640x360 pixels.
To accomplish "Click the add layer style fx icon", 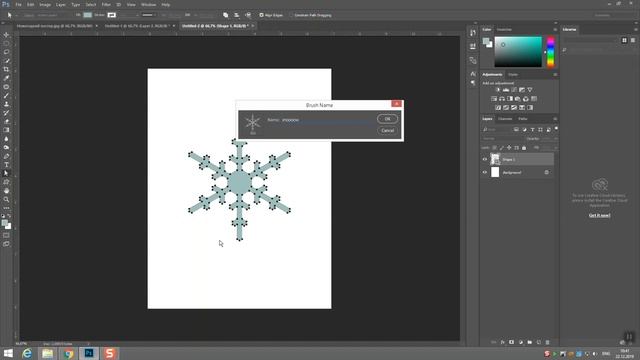I will 502,342.
